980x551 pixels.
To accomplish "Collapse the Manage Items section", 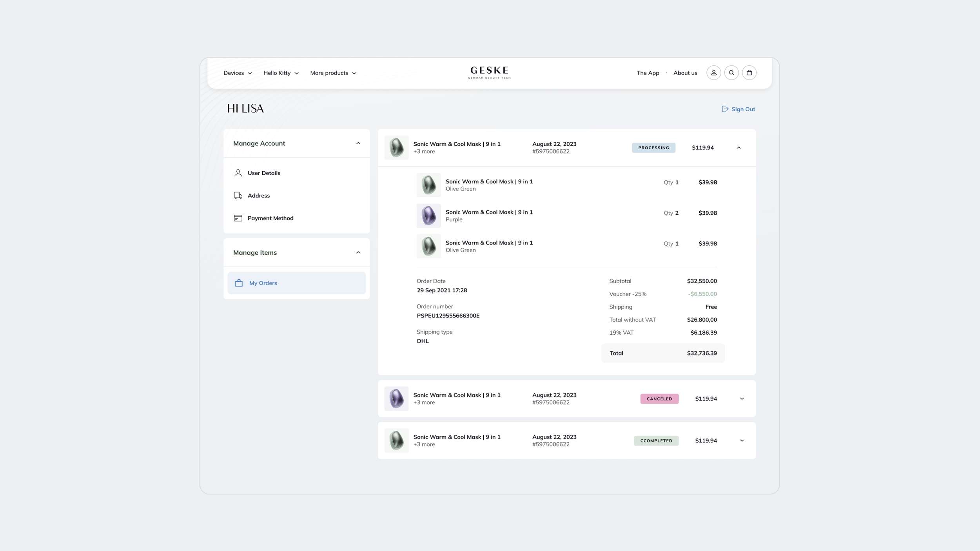I will [358, 253].
